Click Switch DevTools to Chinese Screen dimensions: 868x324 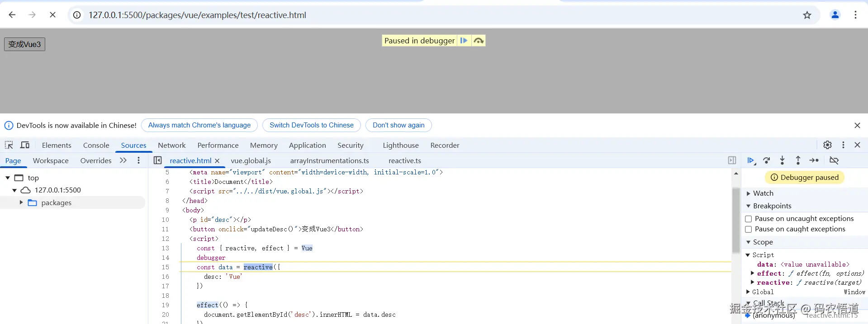click(x=312, y=125)
